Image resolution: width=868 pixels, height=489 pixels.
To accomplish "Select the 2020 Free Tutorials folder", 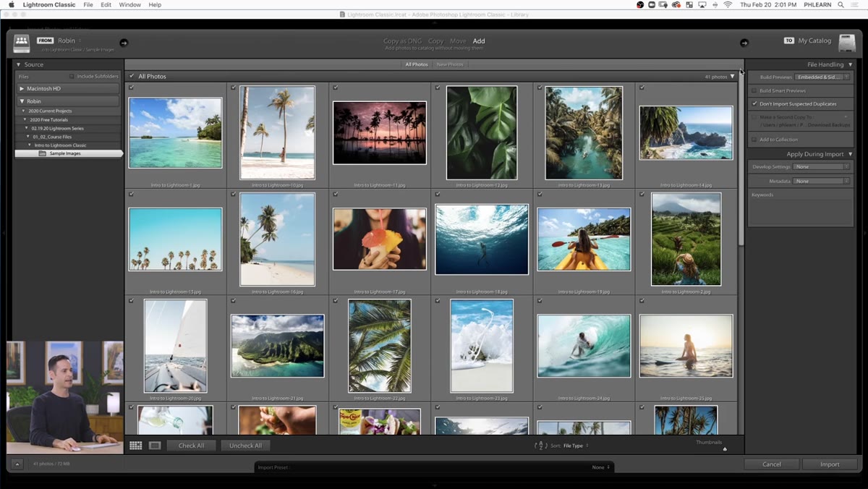I will point(50,119).
